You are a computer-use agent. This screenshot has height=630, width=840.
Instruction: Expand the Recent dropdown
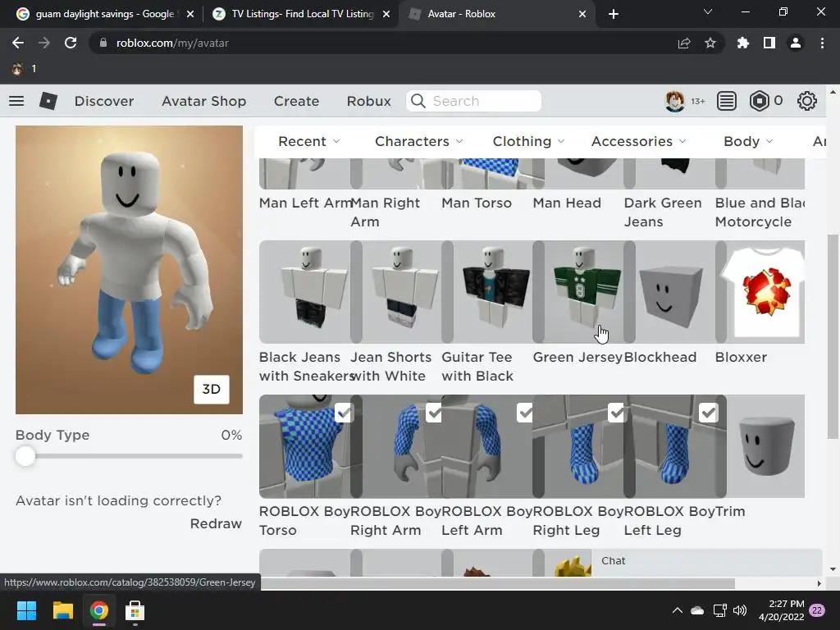point(309,141)
